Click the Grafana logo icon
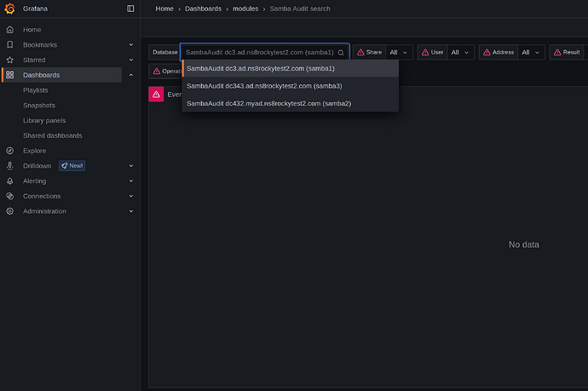The image size is (588, 391). pos(10,9)
